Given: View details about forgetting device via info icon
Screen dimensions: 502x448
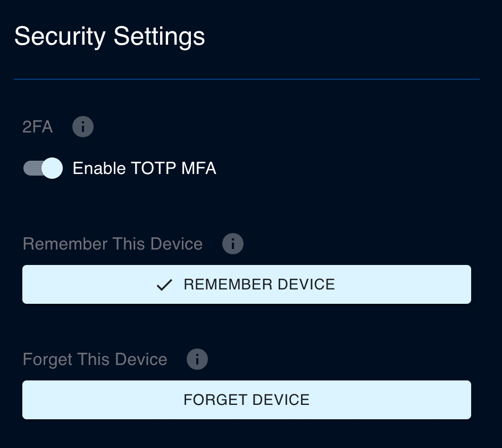Looking at the screenshot, I should coord(197,359).
